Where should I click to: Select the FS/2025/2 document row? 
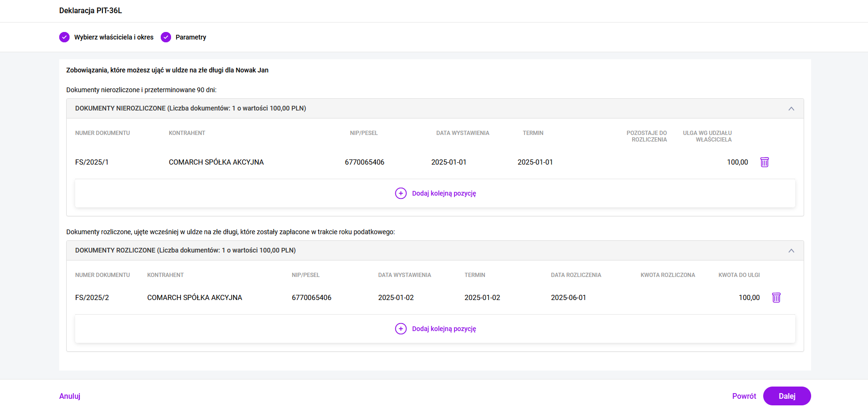tap(92, 298)
